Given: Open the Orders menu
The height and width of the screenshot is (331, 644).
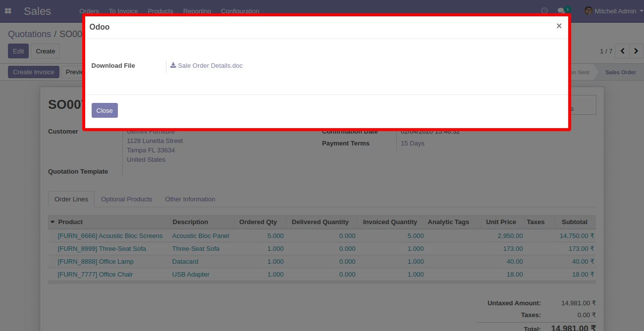Looking at the screenshot, I should coord(89,11).
